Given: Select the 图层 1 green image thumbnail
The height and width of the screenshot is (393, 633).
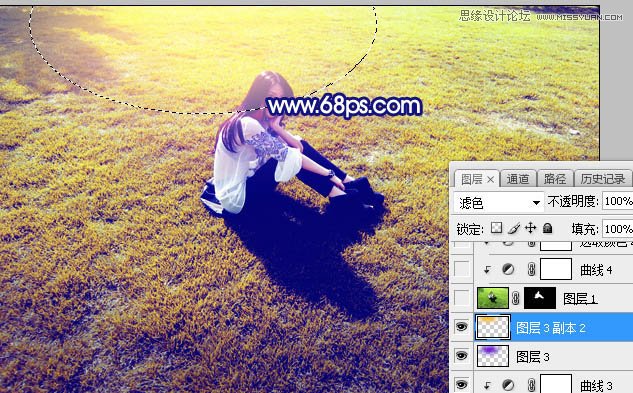Looking at the screenshot, I should click(493, 298).
